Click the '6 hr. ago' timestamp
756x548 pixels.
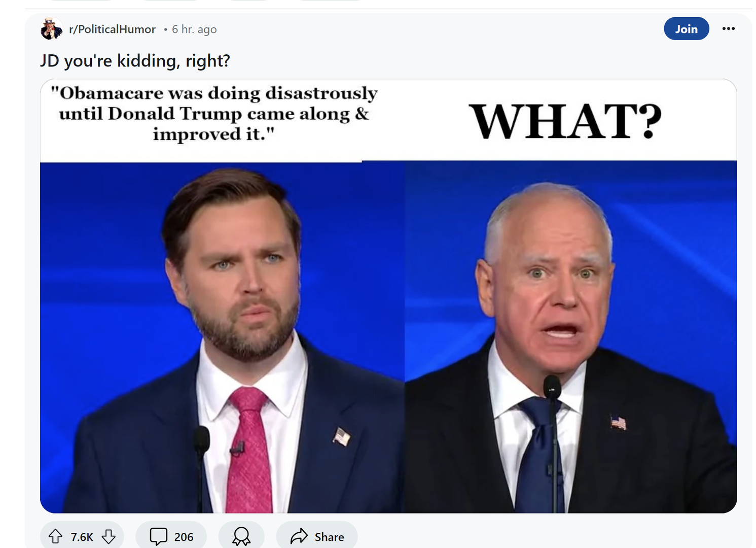point(194,29)
